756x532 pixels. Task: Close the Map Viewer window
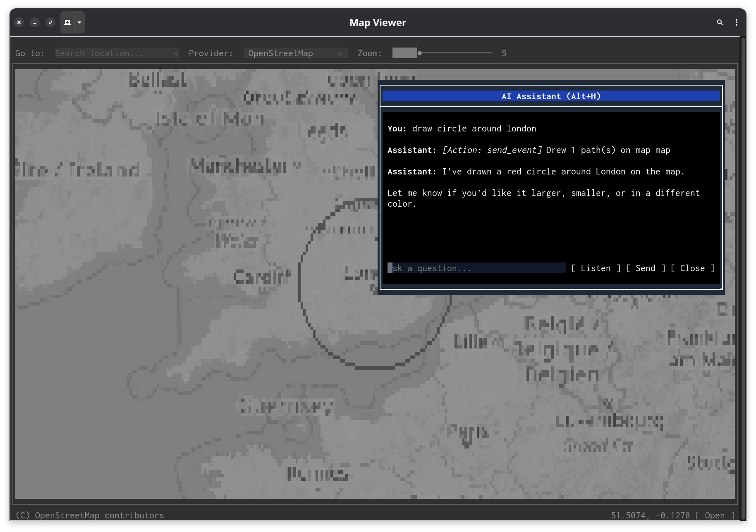[x=19, y=22]
